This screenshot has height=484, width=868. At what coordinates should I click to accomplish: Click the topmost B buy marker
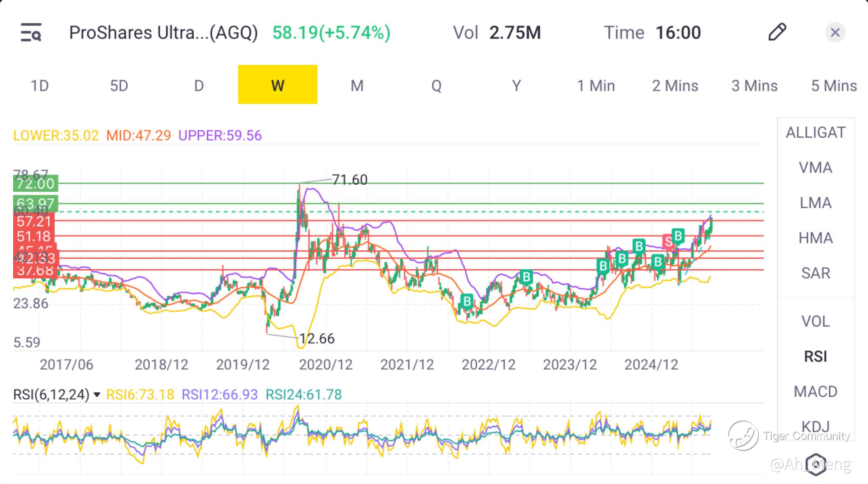coord(678,235)
